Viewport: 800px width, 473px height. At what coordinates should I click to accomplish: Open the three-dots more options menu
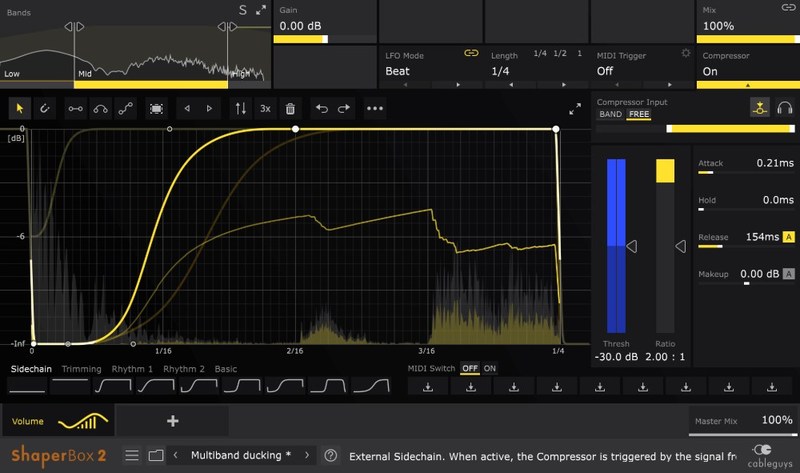coord(375,108)
